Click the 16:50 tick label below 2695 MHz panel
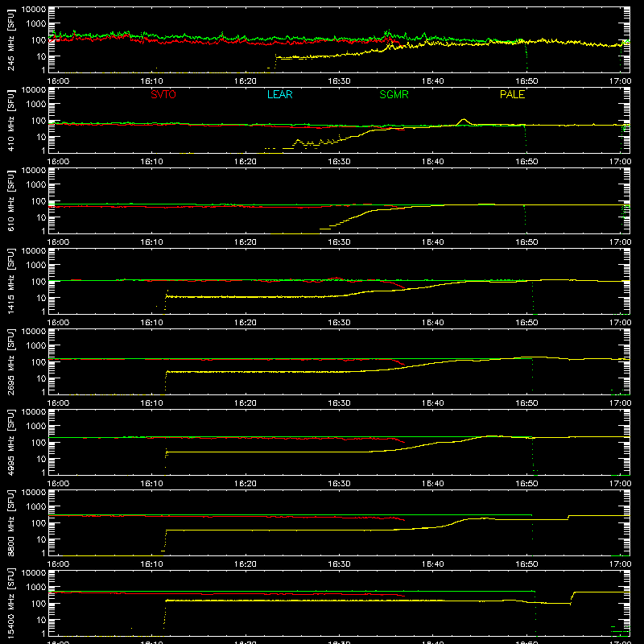644x644 pixels. coord(526,403)
